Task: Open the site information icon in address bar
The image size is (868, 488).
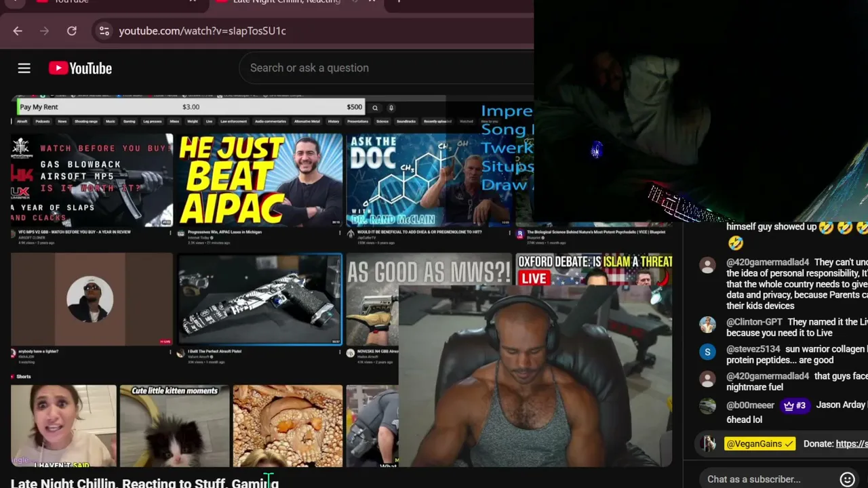Action: 104,30
